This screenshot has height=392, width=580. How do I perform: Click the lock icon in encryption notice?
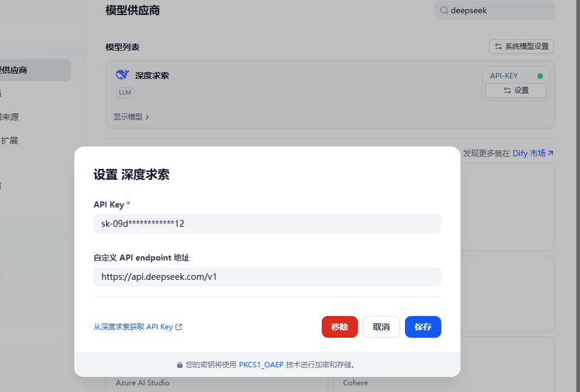180,365
